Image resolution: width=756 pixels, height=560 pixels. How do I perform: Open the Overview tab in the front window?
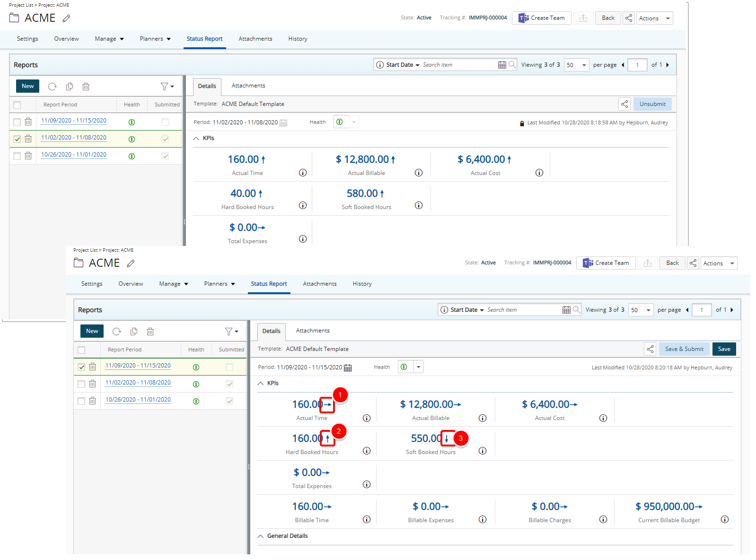[131, 284]
